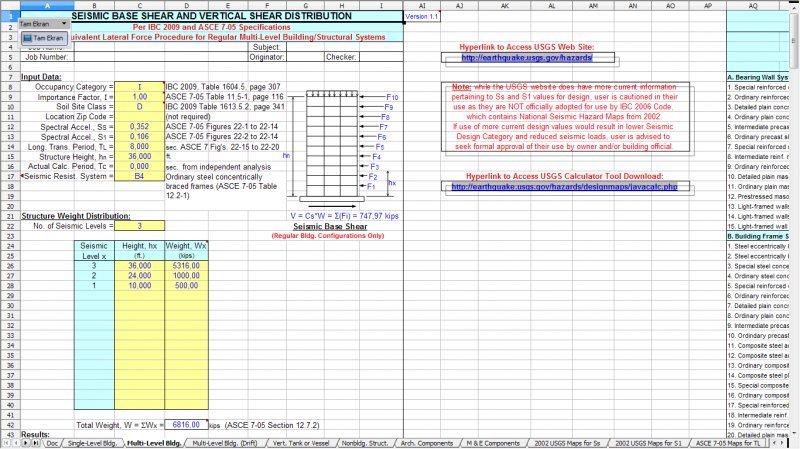Image resolution: width=800 pixels, height=449 pixels.
Task: Select column AK header
Action: 505,6
